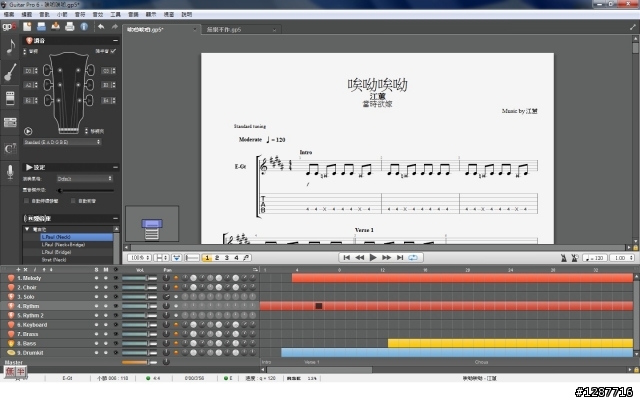This screenshot has height=400, width=640.
Task: Solo the Melody track
Action: click(96, 278)
